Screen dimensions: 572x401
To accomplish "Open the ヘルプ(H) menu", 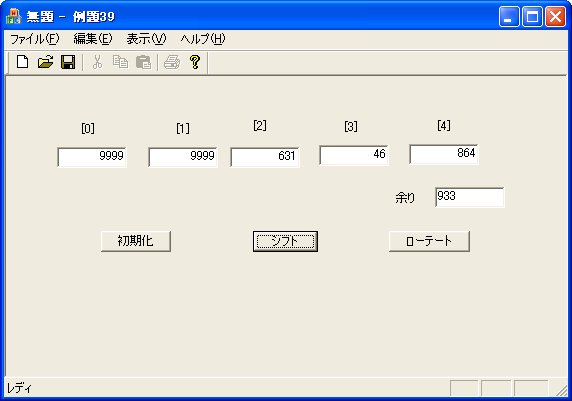I will [203, 39].
